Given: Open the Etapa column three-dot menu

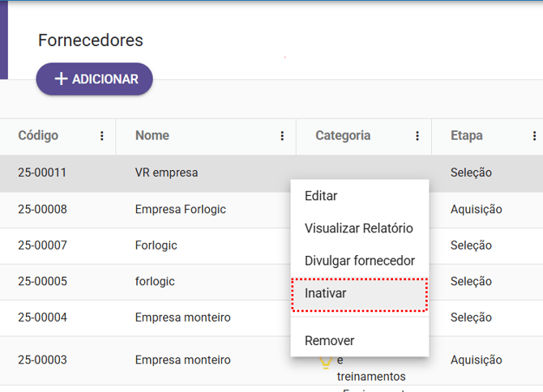Looking at the screenshot, I should [534, 136].
